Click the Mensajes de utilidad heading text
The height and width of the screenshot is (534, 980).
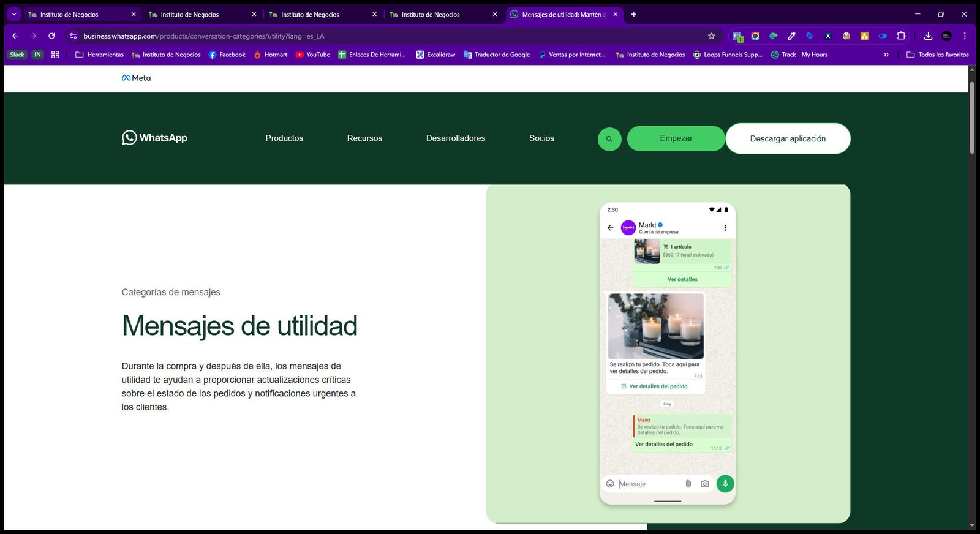[x=239, y=326]
